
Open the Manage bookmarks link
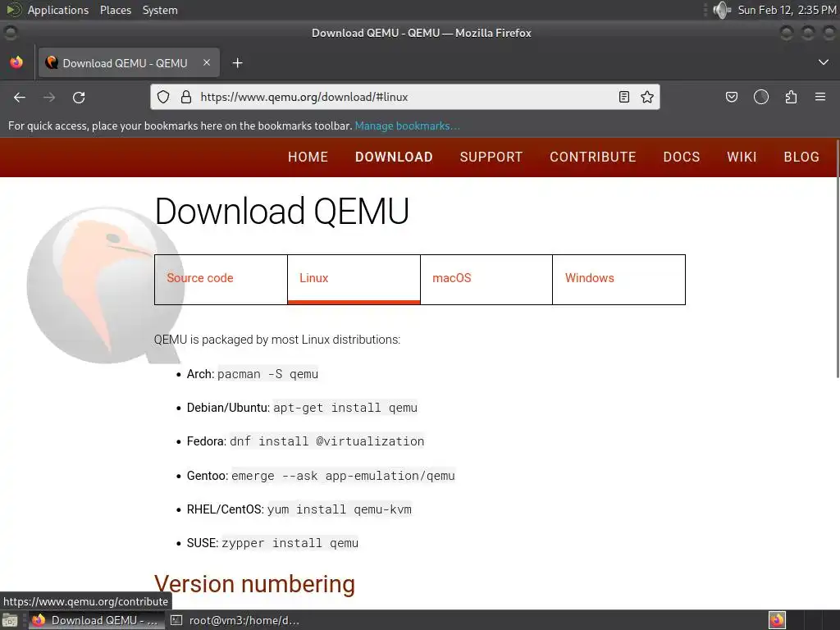(x=407, y=126)
